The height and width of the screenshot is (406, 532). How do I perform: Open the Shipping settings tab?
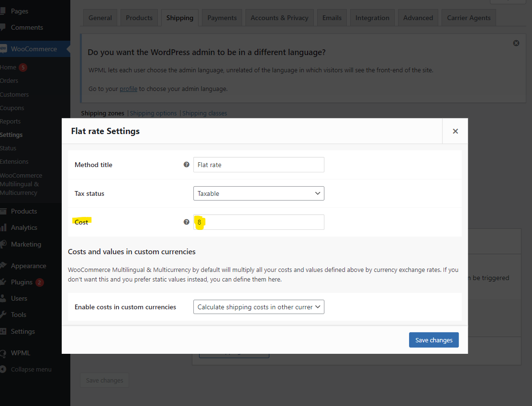(180, 18)
